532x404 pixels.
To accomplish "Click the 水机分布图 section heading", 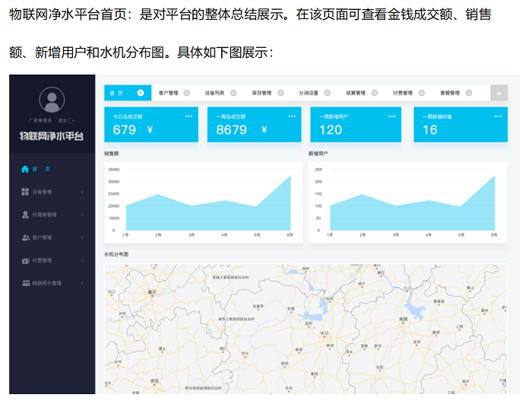I will pyautogui.click(x=116, y=254).
